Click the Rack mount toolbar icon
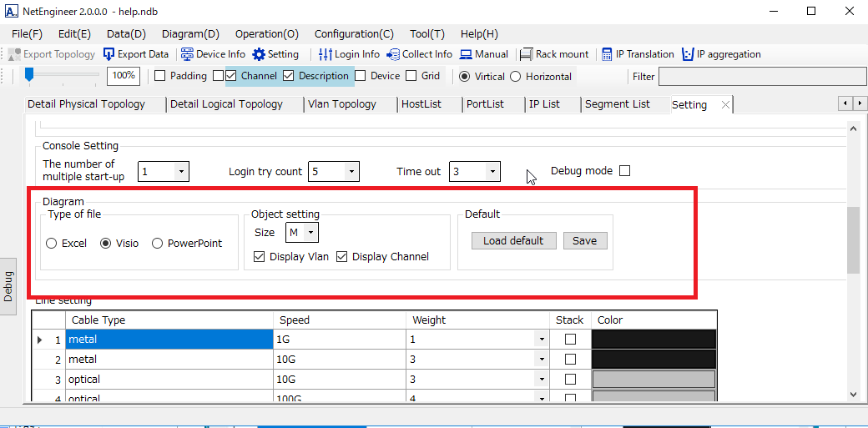 pos(527,54)
